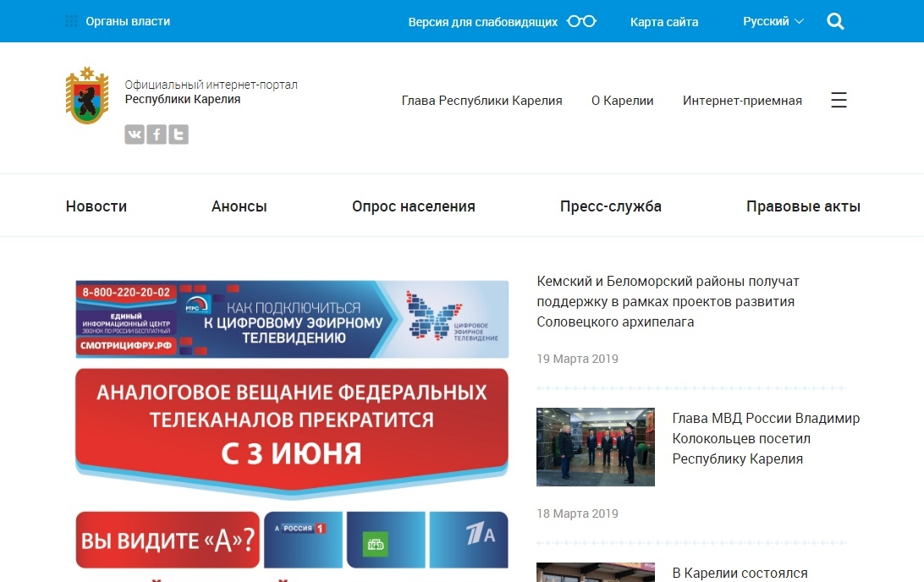The image size is (924, 582).
Task: Click the green НТВ channel tile
Action: coord(386,540)
